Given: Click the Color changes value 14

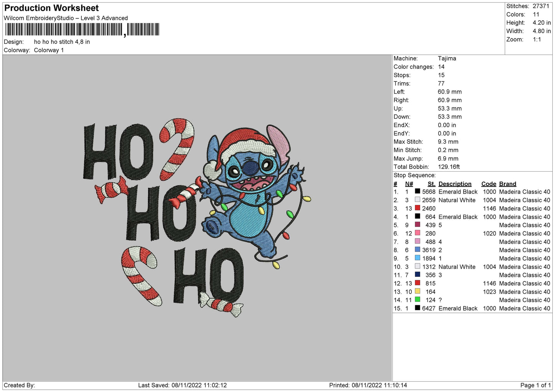Looking at the screenshot, I should coord(441,67).
